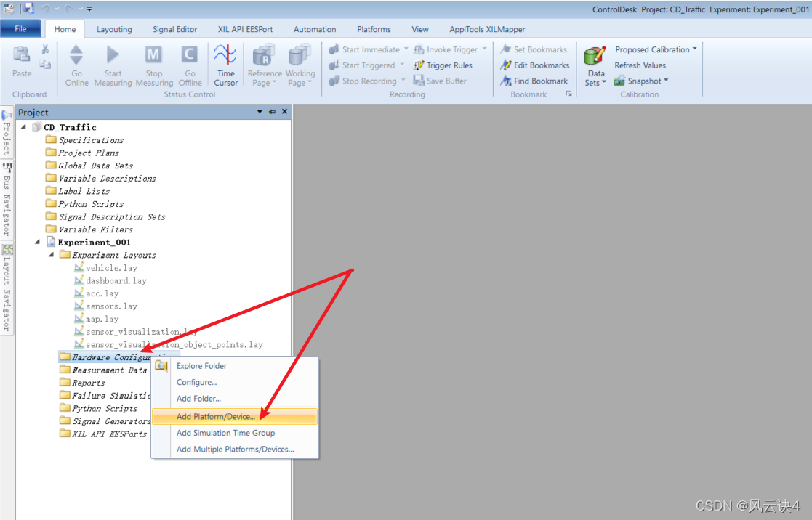Open the File menu button
The image size is (812, 520).
tap(21, 29)
